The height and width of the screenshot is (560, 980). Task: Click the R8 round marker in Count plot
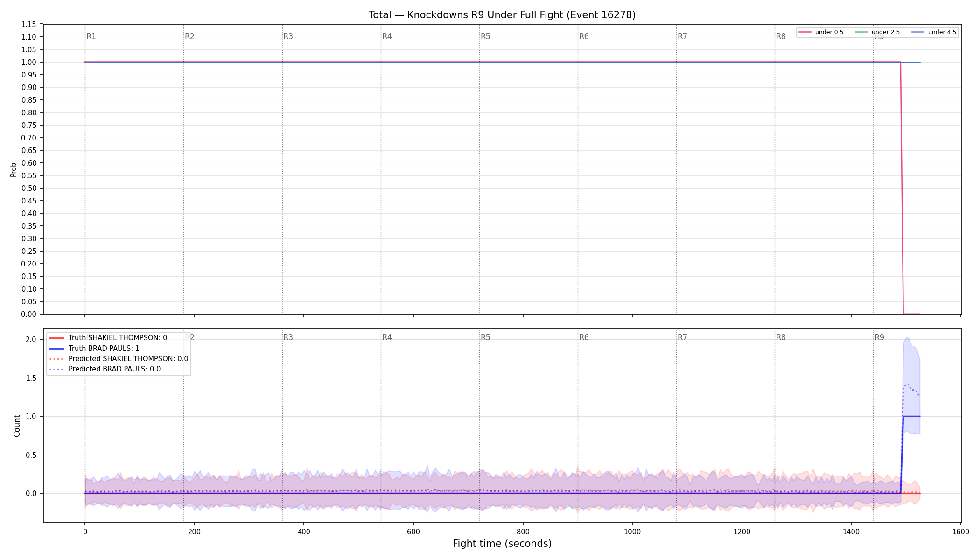781,337
